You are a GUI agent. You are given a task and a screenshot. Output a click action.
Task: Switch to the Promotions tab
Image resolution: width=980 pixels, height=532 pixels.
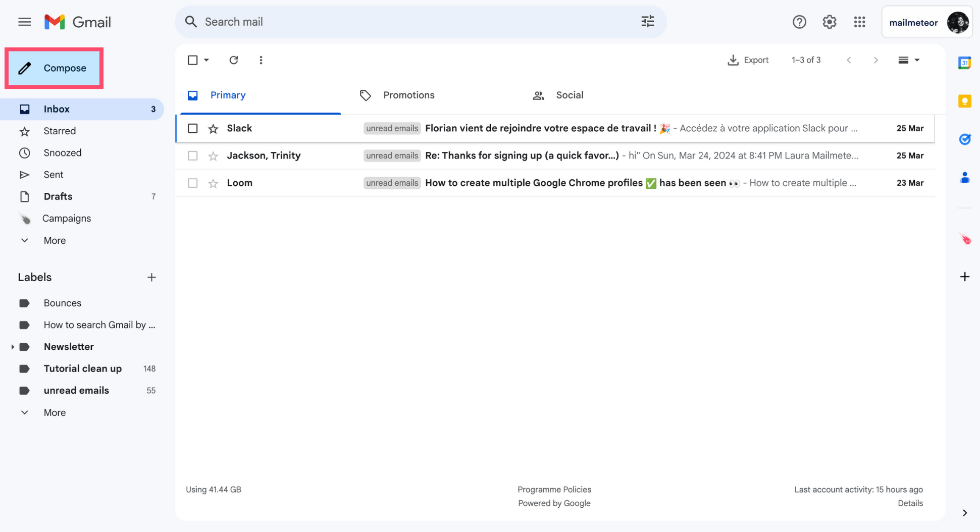click(x=434, y=95)
